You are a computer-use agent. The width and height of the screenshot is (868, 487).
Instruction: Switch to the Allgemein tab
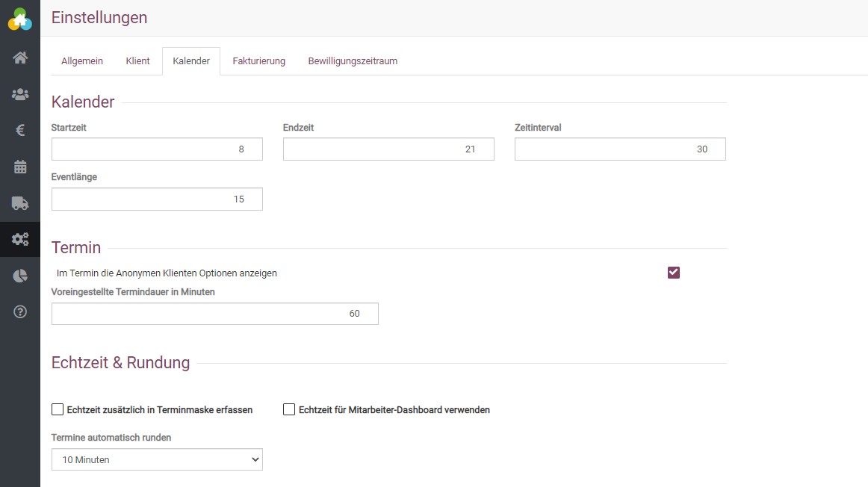pyautogui.click(x=82, y=61)
